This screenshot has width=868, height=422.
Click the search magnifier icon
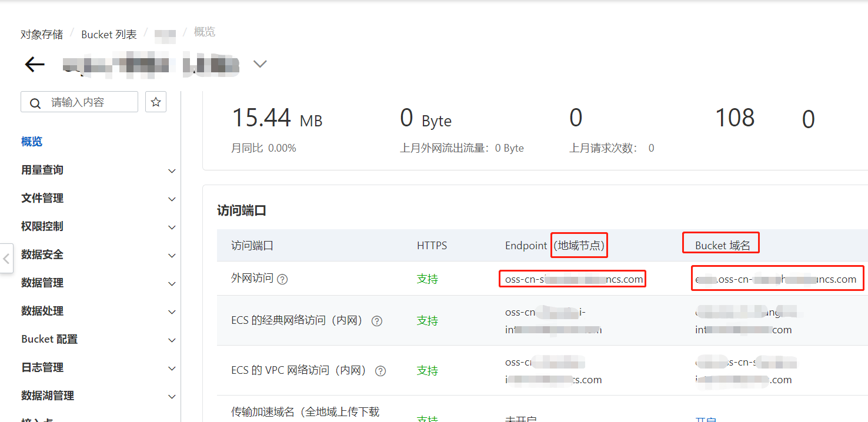click(x=35, y=103)
